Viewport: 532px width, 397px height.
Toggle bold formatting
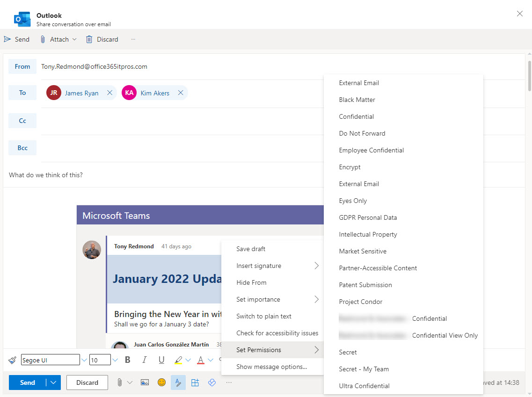pos(127,360)
